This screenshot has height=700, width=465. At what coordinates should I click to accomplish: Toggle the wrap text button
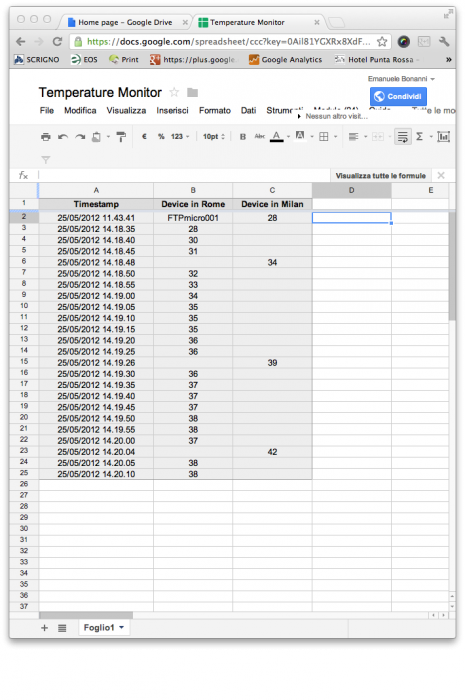403,137
